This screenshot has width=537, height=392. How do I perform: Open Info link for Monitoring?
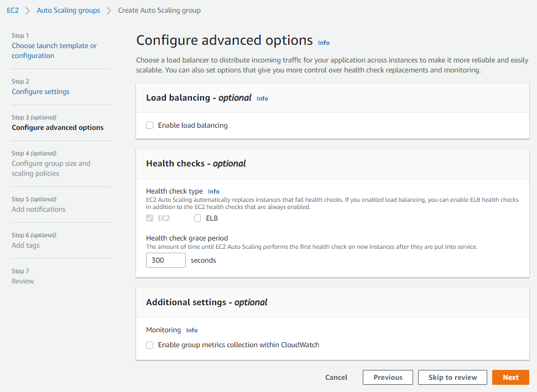(x=192, y=330)
